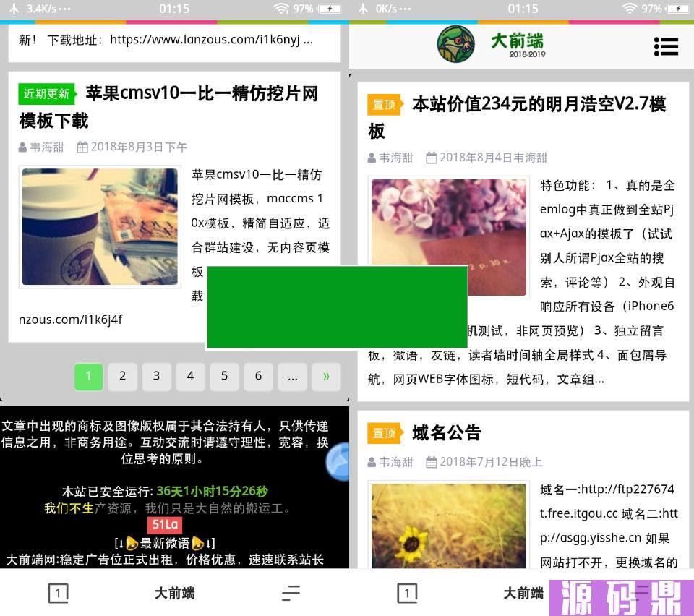Click the 我们不生产资源 slogan line

point(166,508)
